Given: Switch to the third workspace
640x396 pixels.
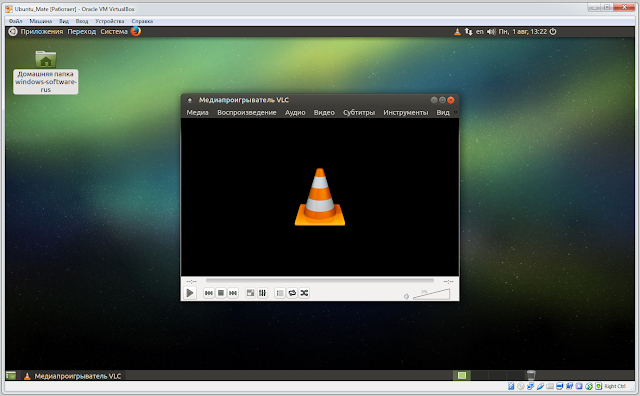Looking at the screenshot, I should [497, 375].
